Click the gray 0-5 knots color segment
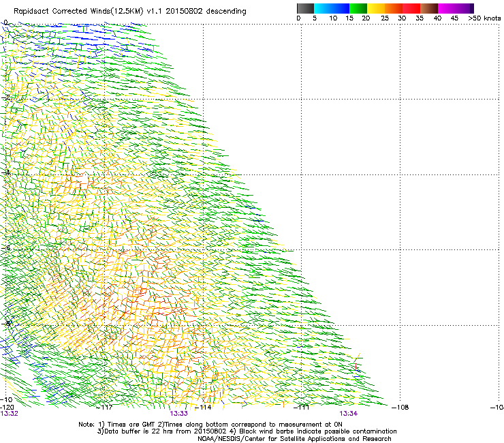The height and width of the screenshot is (443, 504). pyautogui.click(x=305, y=8)
